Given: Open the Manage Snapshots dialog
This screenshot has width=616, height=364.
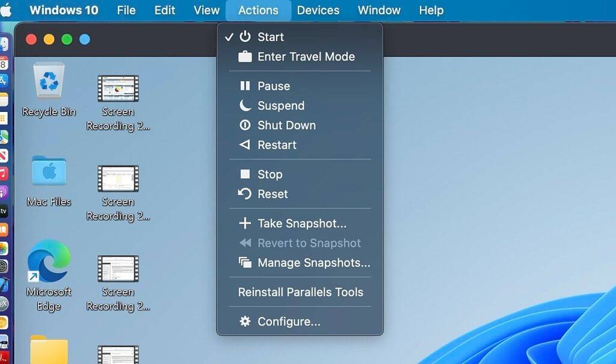Looking at the screenshot, I should click(313, 263).
